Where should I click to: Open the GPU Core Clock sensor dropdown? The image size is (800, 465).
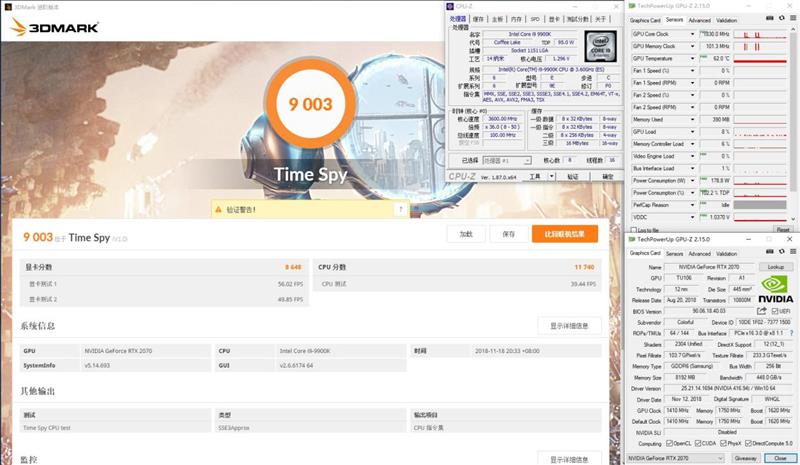[x=692, y=34]
